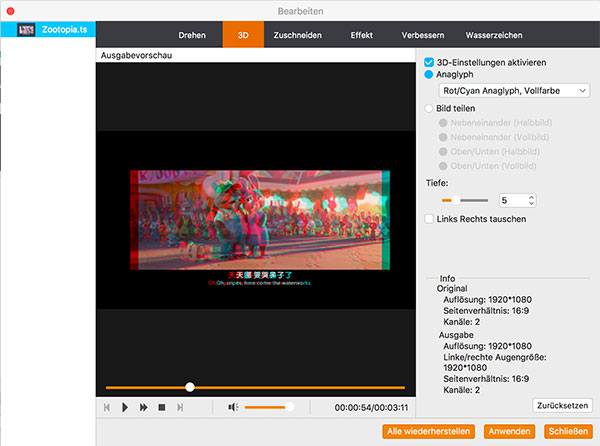Open the Rot/Cyan Anaglyph mode dropdown
Viewport: 600px width, 446px height.
point(514,91)
